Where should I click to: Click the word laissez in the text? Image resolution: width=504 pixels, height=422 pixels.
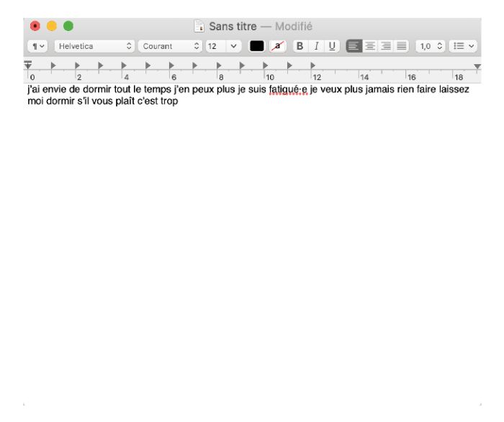[454, 89]
